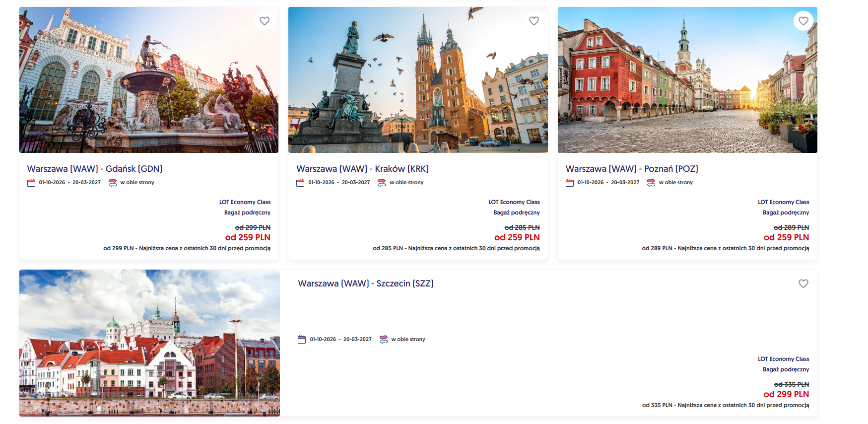
Task: Click 'Bagaż podręczny' in Poznań card
Action: pos(786,212)
